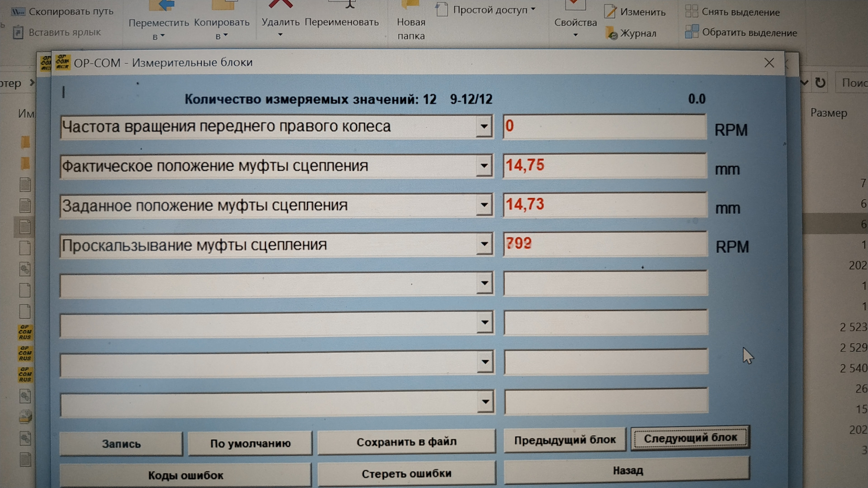Click 'Вставить ярлык' in Explorer ribbon
The image size is (868, 488).
coord(57,33)
